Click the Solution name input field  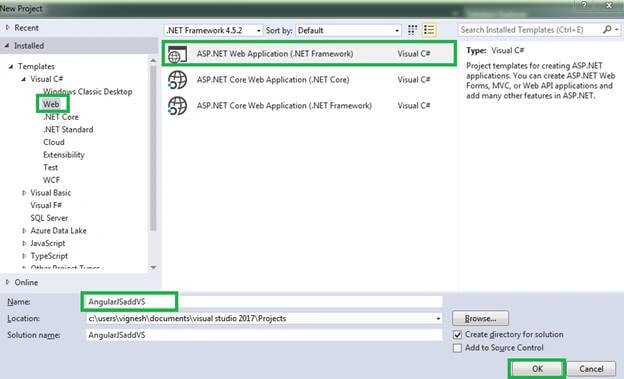tap(264, 335)
